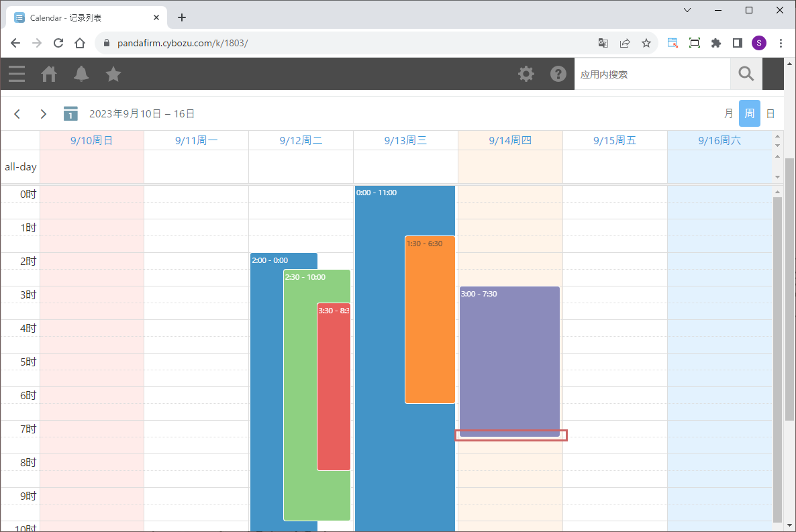Go to previous week arrow
Screen dimensions: 796x532
(17, 114)
